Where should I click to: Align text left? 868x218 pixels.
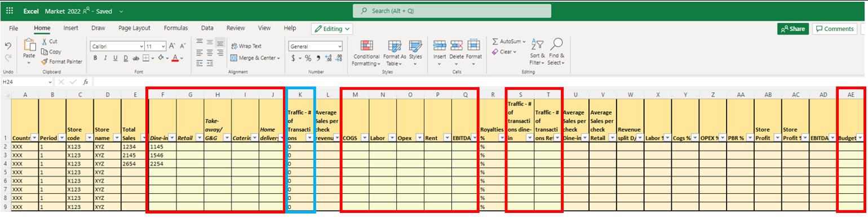tap(200, 53)
